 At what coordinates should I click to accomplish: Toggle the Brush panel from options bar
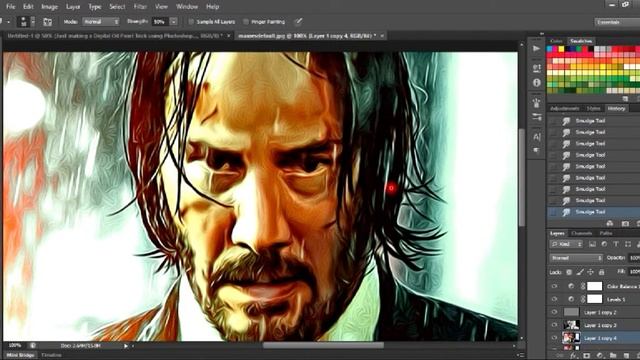coord(48,22)
